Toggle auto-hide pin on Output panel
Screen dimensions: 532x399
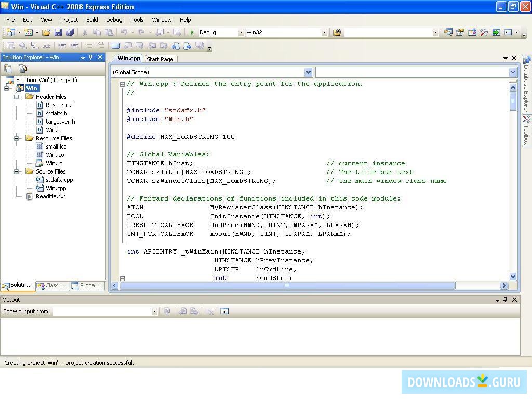click(505, 300)
